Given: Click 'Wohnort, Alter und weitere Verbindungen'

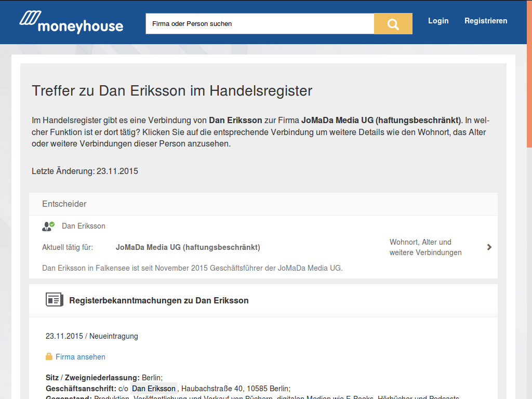Looking at the screenshot, I should click(x=425, y=247).
